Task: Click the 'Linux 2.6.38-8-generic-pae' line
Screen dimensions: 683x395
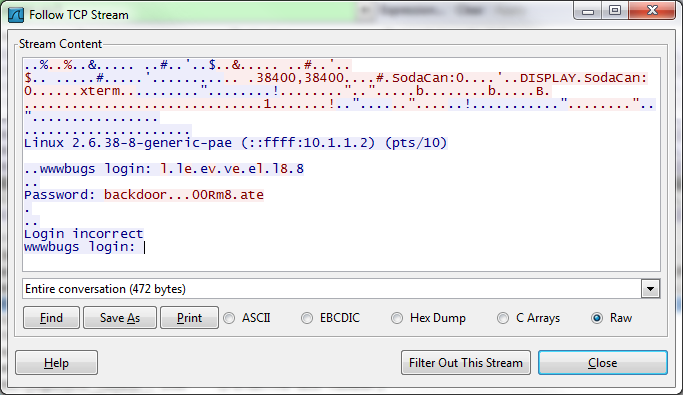Action: pyautogui.click(x=236, y=143)
